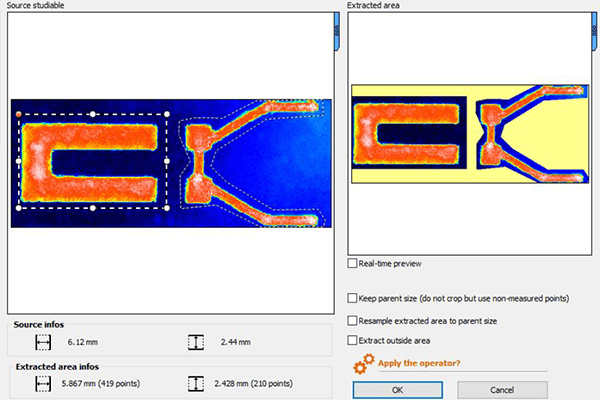Click the Apply the operator? heading
600x400 pixels.
419,363
